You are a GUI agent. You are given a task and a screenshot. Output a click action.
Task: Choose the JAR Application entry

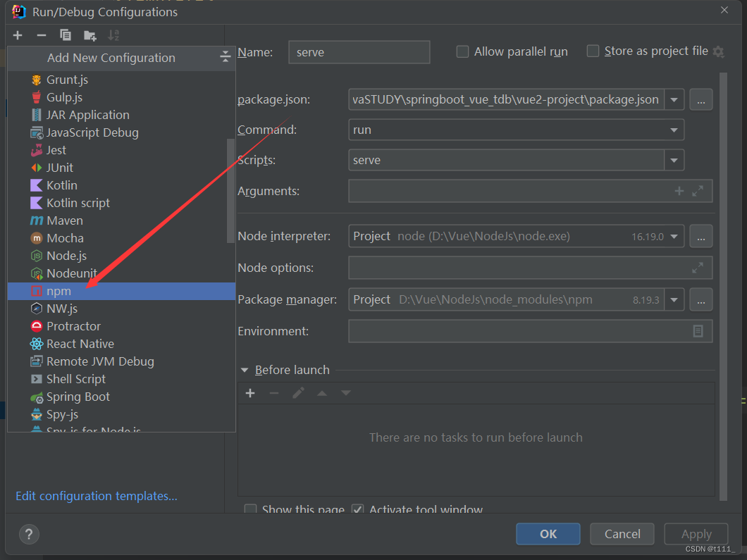click(121, 115)
